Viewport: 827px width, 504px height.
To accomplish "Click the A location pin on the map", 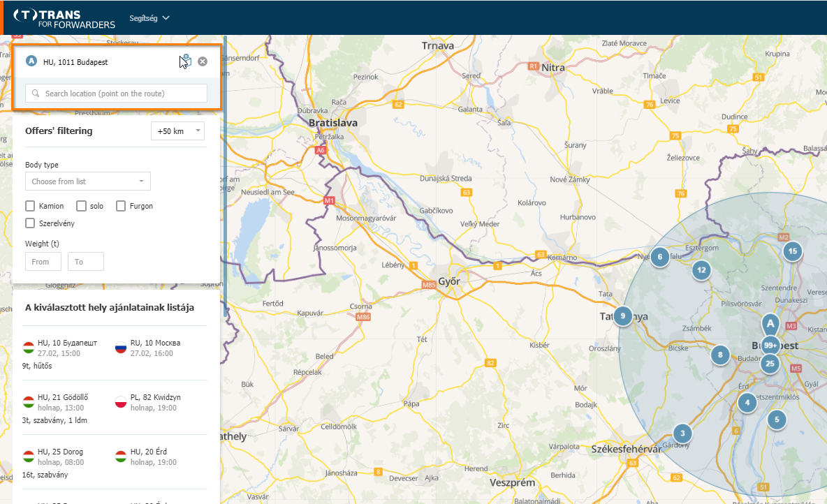I will click(770, 324).
